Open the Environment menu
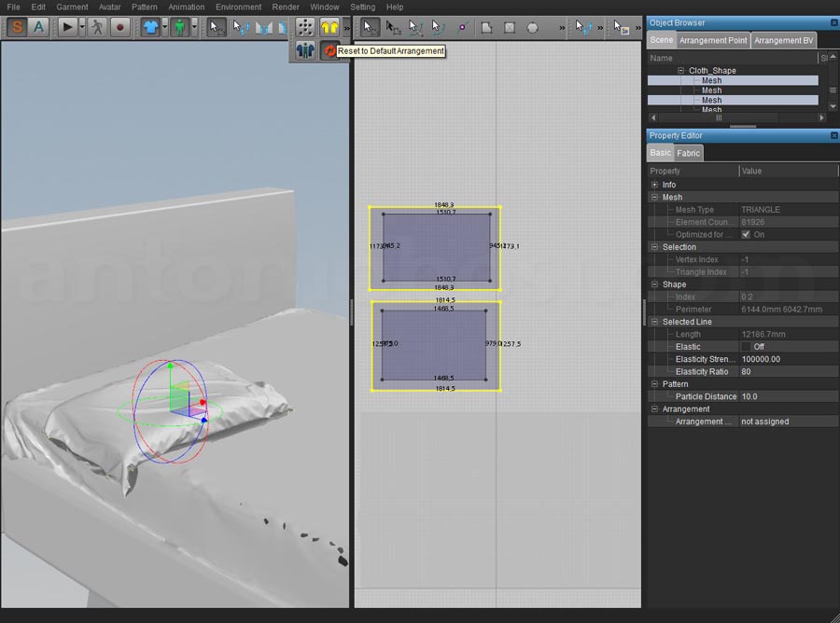Viewport: 840px width, 623px height. (238, 7)
